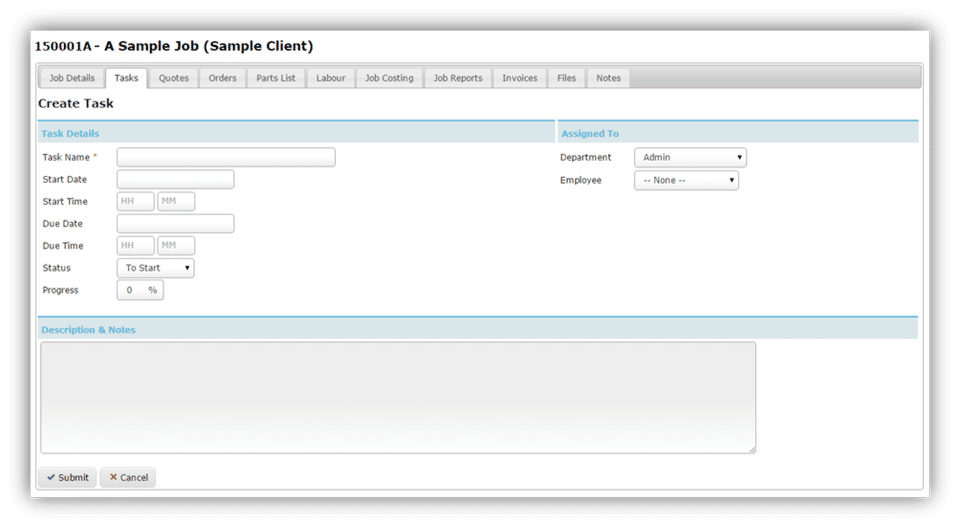The height and width of the screenshot is (528, 960).
Task: Click the Due Time MM field
Action: tap(176, 246)
